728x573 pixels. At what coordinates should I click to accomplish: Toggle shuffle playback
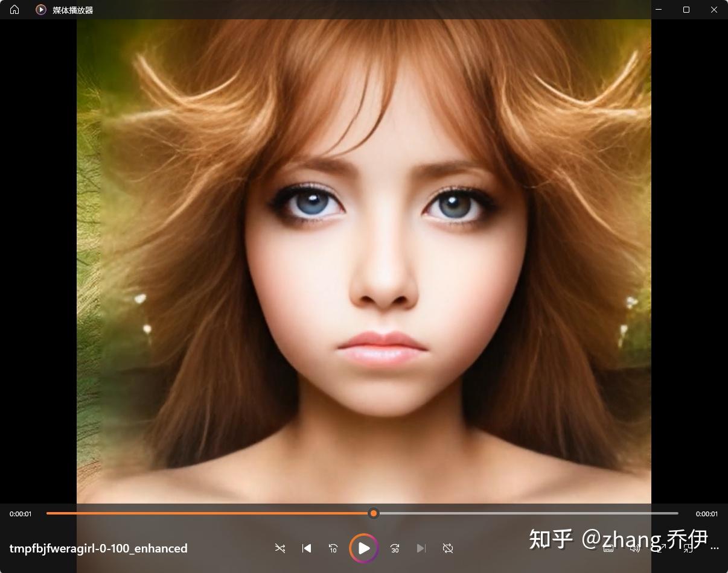pyautogui.click(x=280, y=548)
